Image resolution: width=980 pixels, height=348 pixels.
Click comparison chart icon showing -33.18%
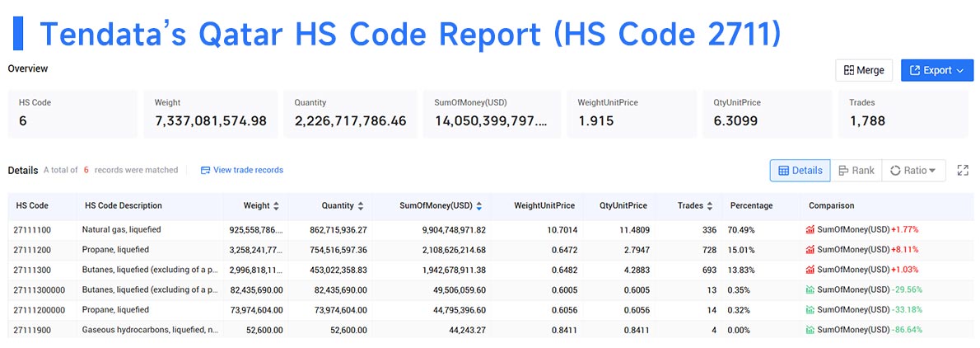click(x=810, y=310)
